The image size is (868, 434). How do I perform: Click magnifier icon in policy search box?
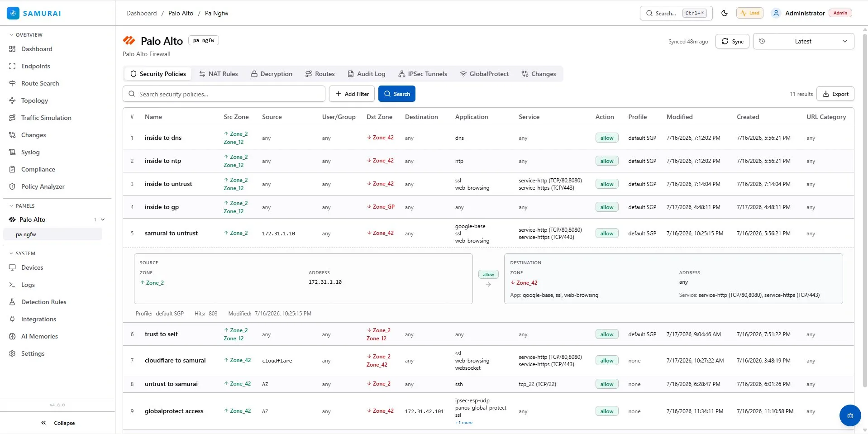click(x=132, y=94)
